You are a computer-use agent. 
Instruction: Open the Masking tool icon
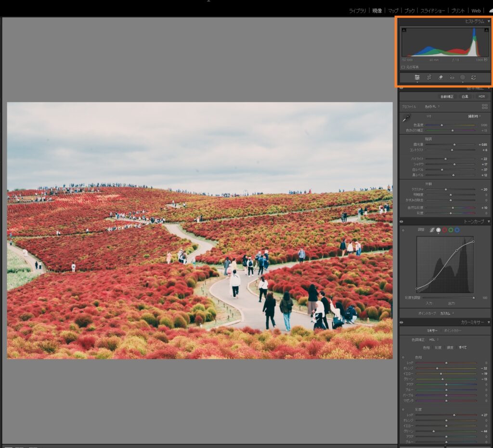[x=463, y=77]
